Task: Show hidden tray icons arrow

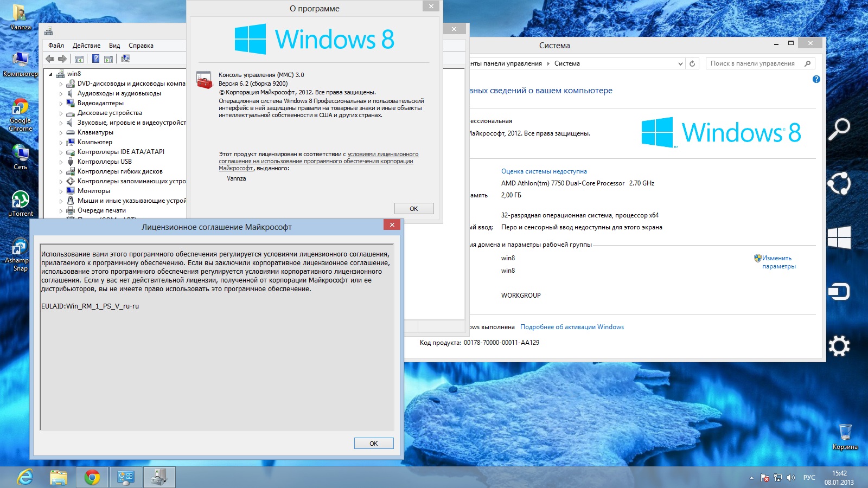Action: [x=751, y=478]
